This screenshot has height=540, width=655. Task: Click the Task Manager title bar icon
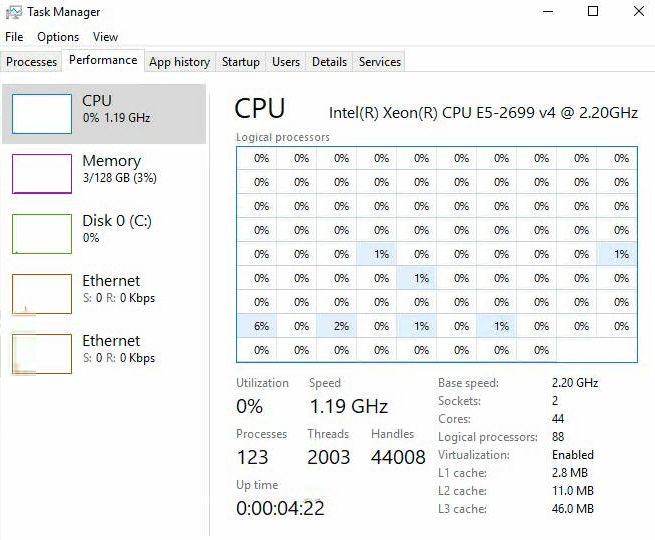14,12
